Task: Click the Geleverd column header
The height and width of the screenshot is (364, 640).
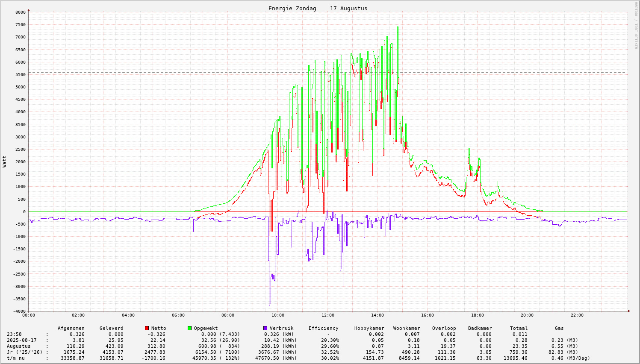Action: [111, 328]
